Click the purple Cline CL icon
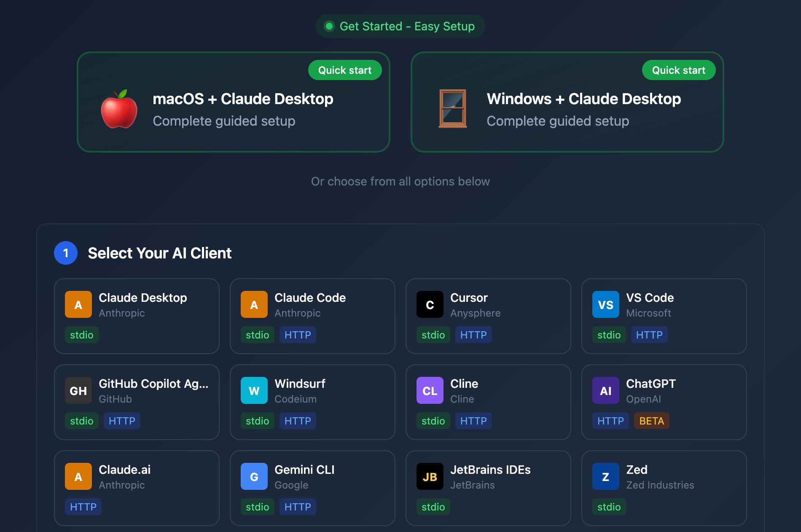801x532 pixels. (430, 390)
